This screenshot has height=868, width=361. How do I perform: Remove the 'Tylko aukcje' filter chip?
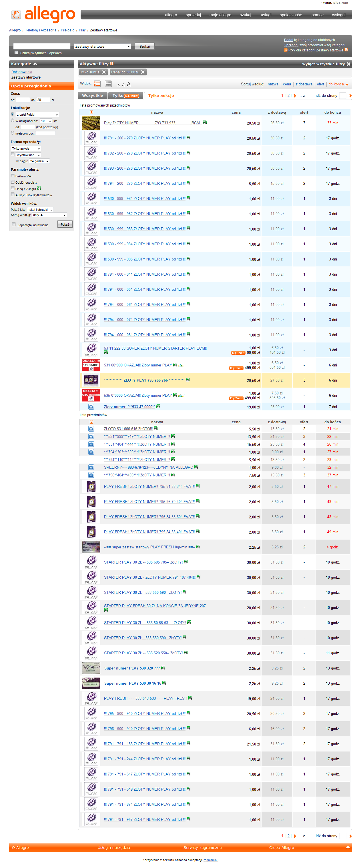click(104, 72)
